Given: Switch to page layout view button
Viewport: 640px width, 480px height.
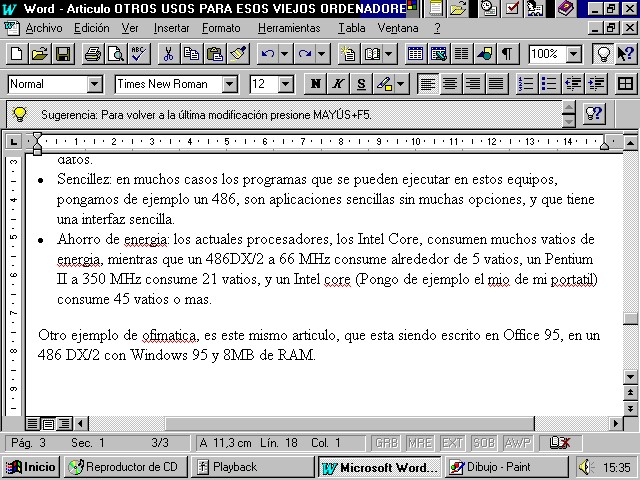Looking at the screenshot, I should [x=48, y=424].
